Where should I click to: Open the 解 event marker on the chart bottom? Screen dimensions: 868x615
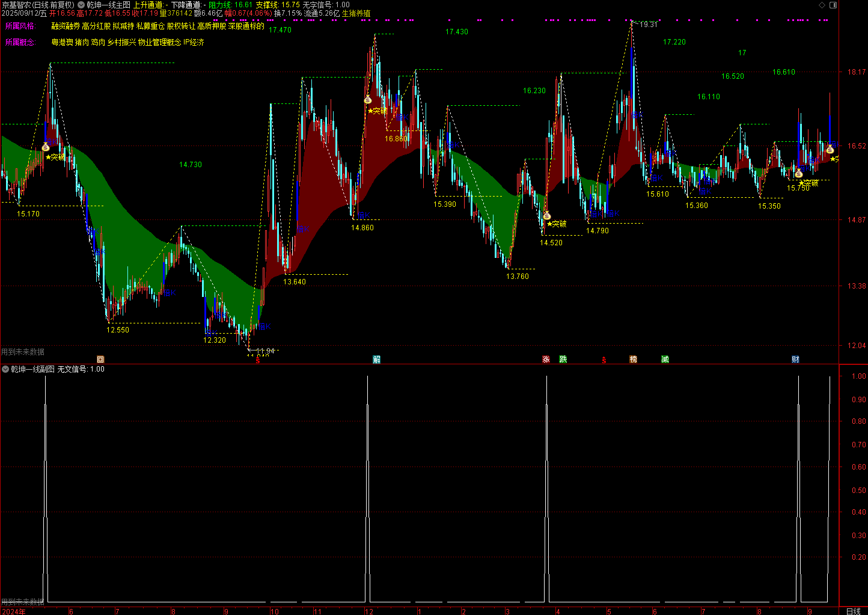(377, 360)
